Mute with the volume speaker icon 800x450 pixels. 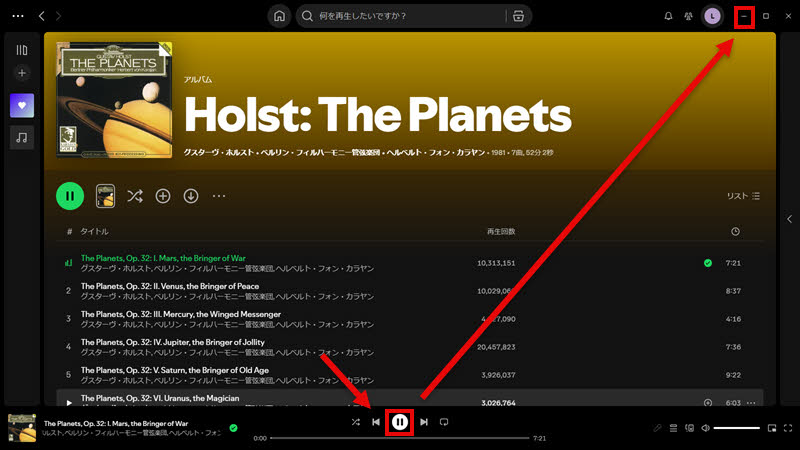tap(705, 428)
